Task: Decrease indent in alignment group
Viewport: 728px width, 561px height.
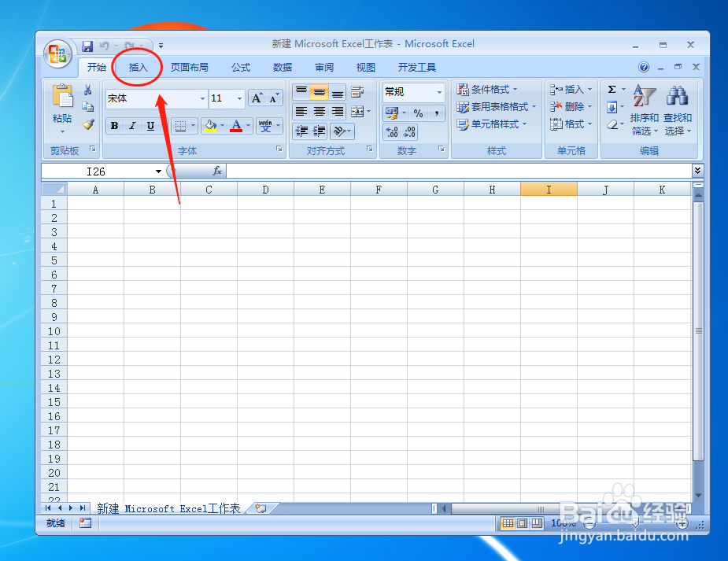Action: pyautogui.click(x=301, y=131)
